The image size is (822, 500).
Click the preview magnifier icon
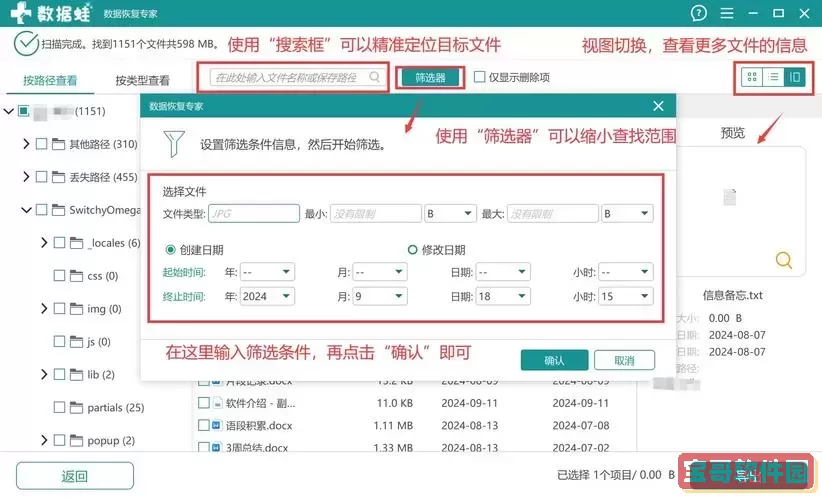(x=784, y=260)
